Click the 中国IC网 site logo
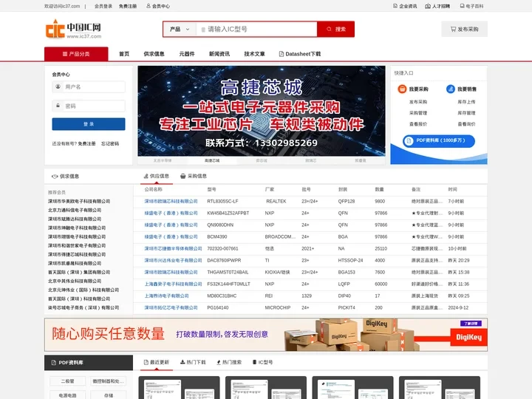The height and width of the screenshot is (399, 532). [x=74, y=29]
